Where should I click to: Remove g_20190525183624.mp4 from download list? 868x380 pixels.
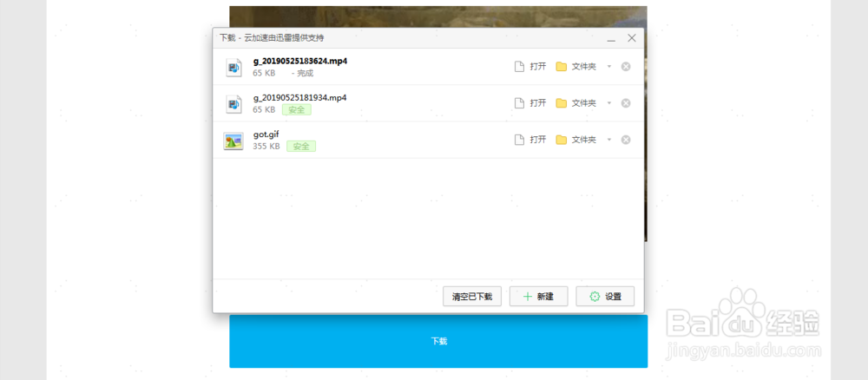pos(626,67)
